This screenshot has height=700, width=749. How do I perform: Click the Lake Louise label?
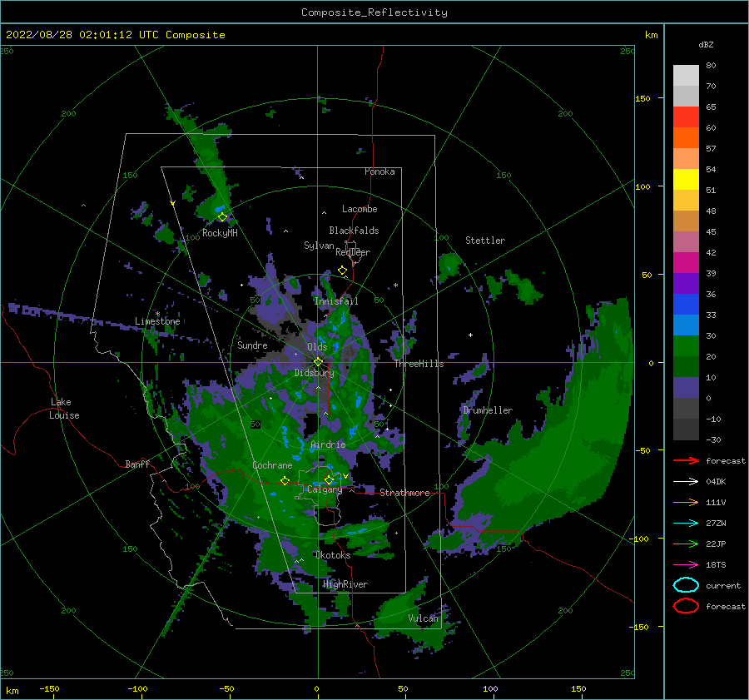pos(64,409)
